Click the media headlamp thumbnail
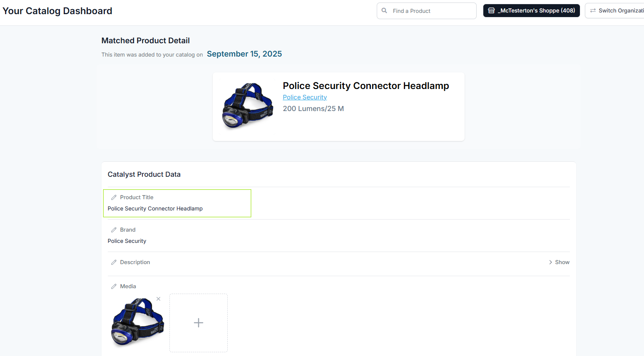 (137, 322)
